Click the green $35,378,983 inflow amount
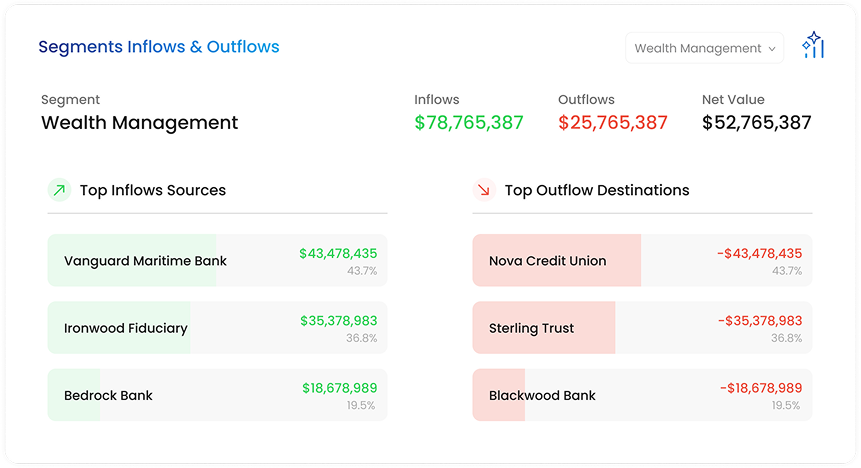This screenshot has height=468, width=861. pyautogui.click(x=339, y=321)
